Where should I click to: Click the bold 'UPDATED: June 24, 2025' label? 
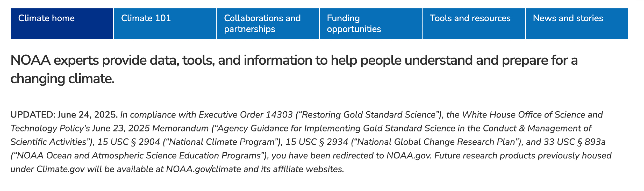[x=64, y=115]
